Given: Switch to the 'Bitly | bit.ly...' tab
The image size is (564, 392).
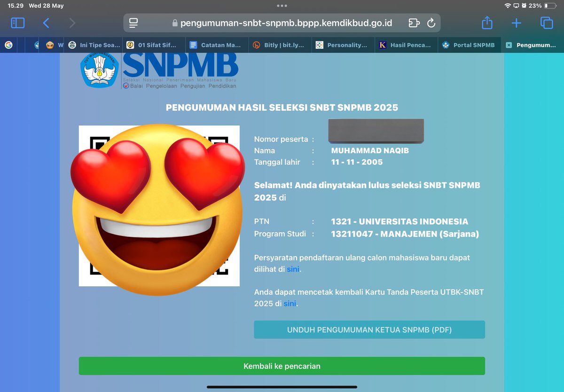Looking at the screenshot, I should pos(280,45).
